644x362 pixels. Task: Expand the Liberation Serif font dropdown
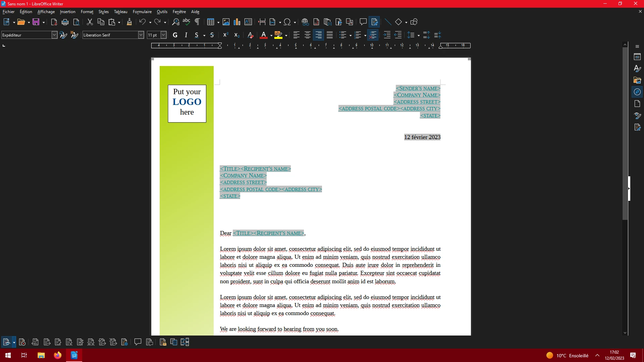[x=141, y=35]
